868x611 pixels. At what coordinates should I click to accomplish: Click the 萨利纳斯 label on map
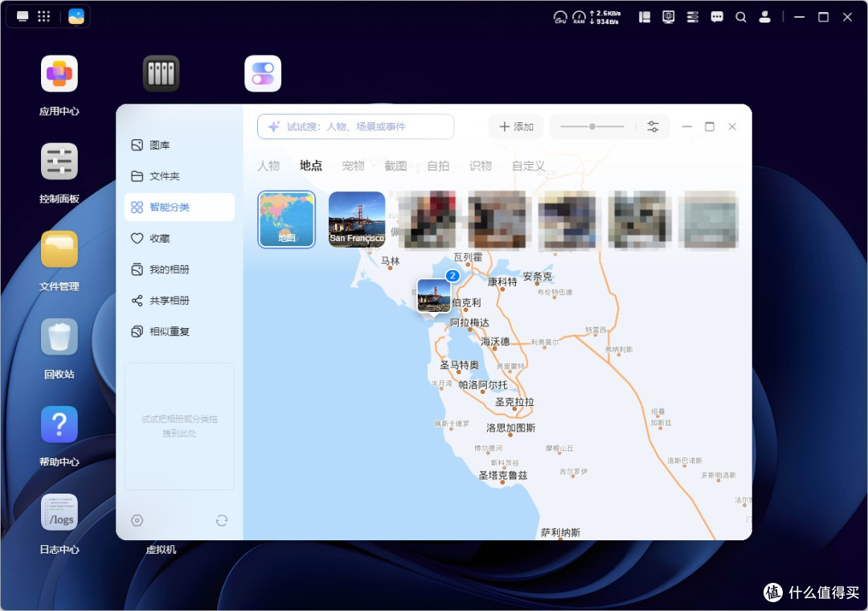coord(561,533)
